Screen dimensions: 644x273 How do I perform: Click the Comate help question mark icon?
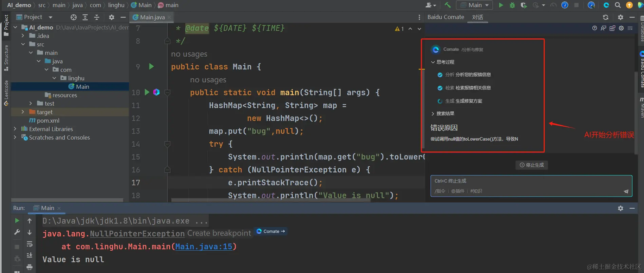594,28
